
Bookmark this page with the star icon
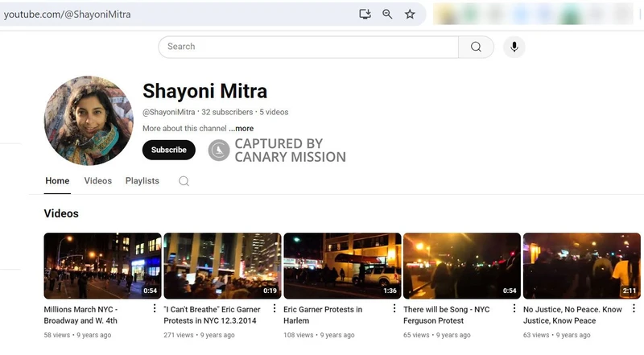pyautogui.click(x=410, y=14)
